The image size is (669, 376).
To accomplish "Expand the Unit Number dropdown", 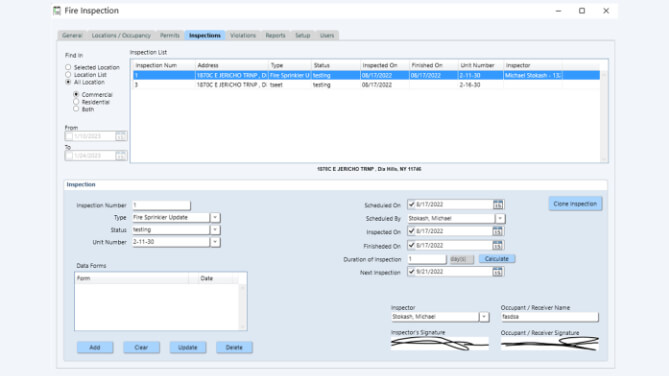I will [215, 242].
